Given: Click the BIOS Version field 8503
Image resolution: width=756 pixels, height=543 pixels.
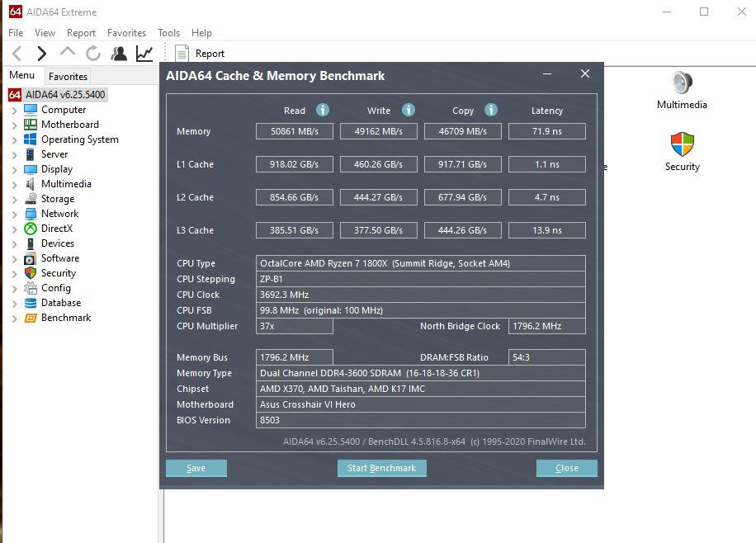Looking at the screenshot, I should coord(420,420).
